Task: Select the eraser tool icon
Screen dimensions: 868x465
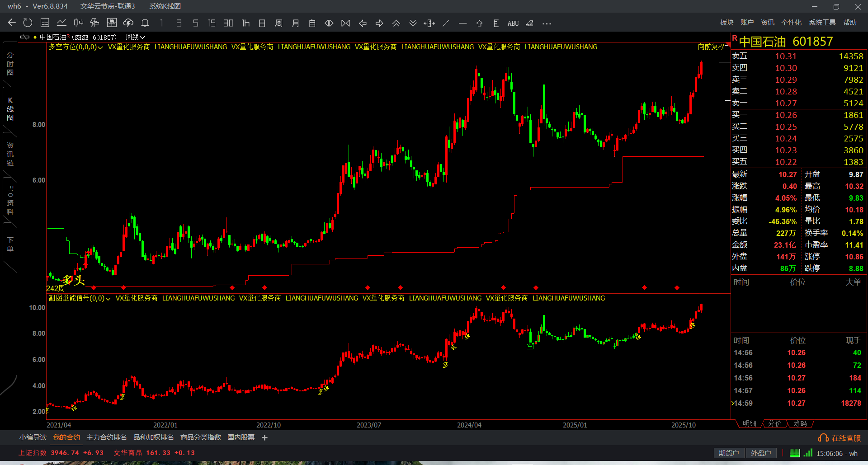Action: (x=529, y=23)
